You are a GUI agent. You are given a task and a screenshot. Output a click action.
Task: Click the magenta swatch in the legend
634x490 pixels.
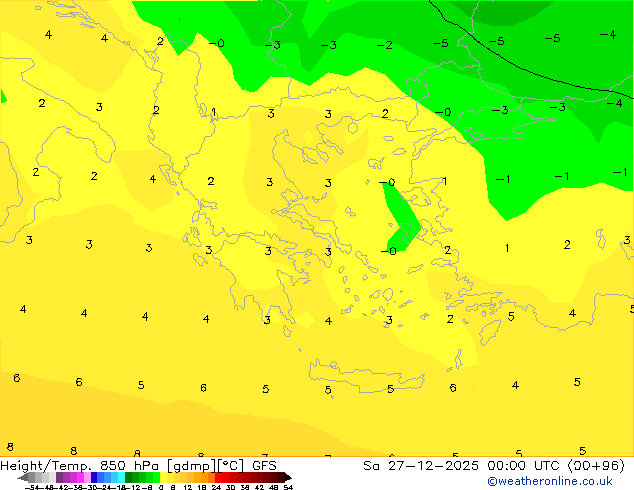point(80,477)
